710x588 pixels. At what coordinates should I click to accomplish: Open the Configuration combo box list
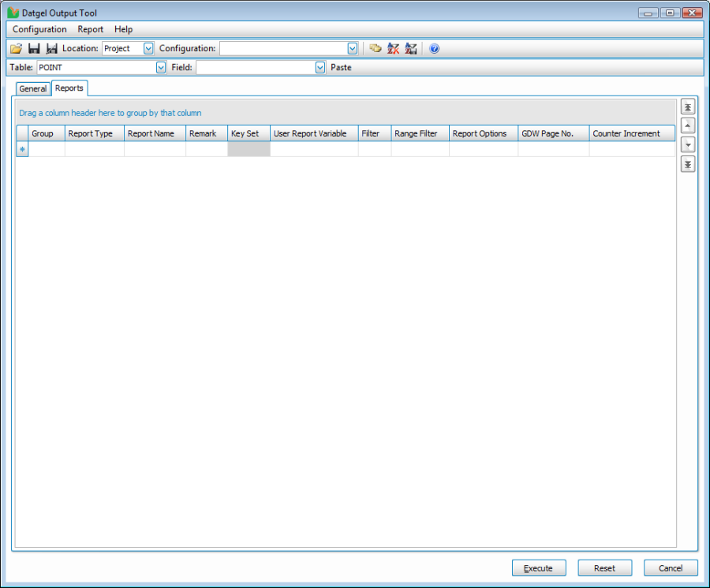353,49
